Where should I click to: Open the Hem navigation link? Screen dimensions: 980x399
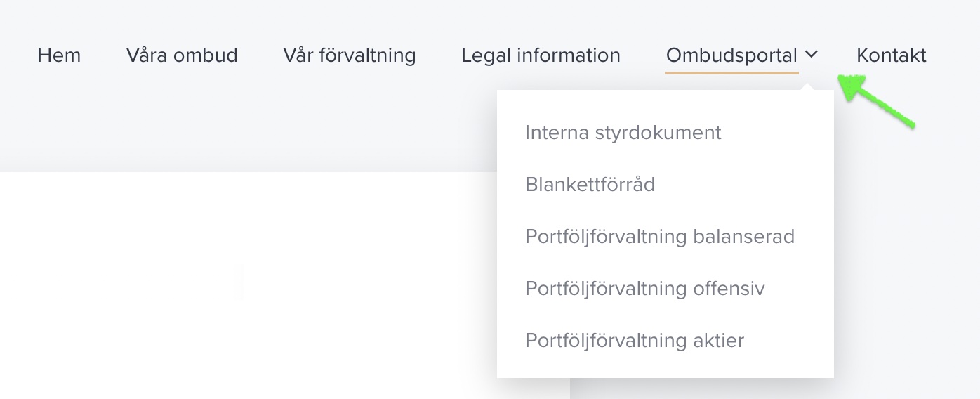point(59,55)
